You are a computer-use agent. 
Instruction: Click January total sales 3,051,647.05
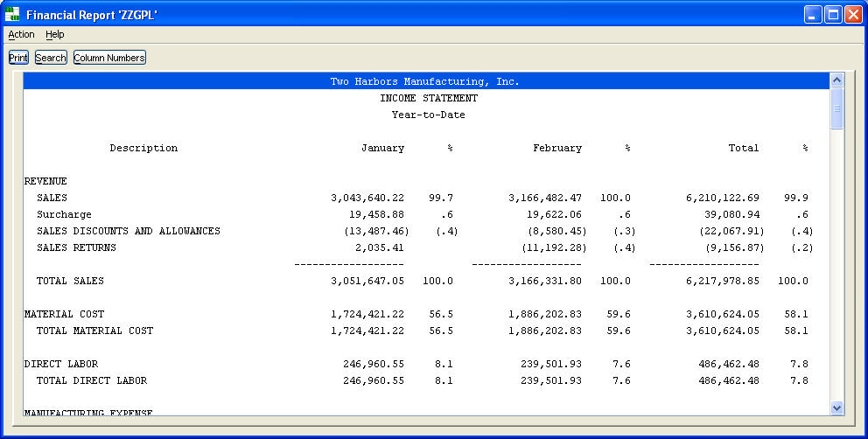367,281
